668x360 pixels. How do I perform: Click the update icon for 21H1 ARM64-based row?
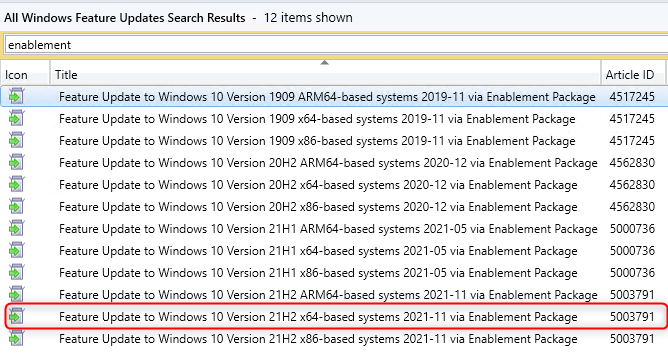point(16,229)
